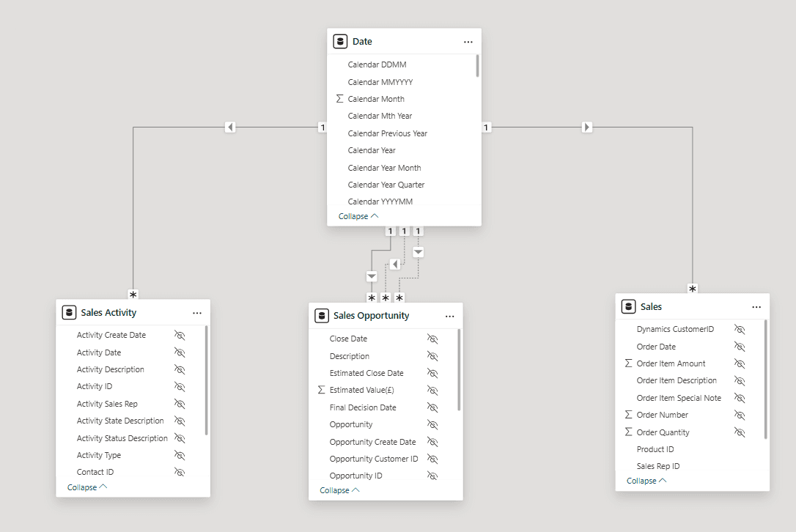Viewport: 796px width, 532px height.
Task: Select the right-pointing filter arrow toward Sales
Action: click(x=586, y=128)
